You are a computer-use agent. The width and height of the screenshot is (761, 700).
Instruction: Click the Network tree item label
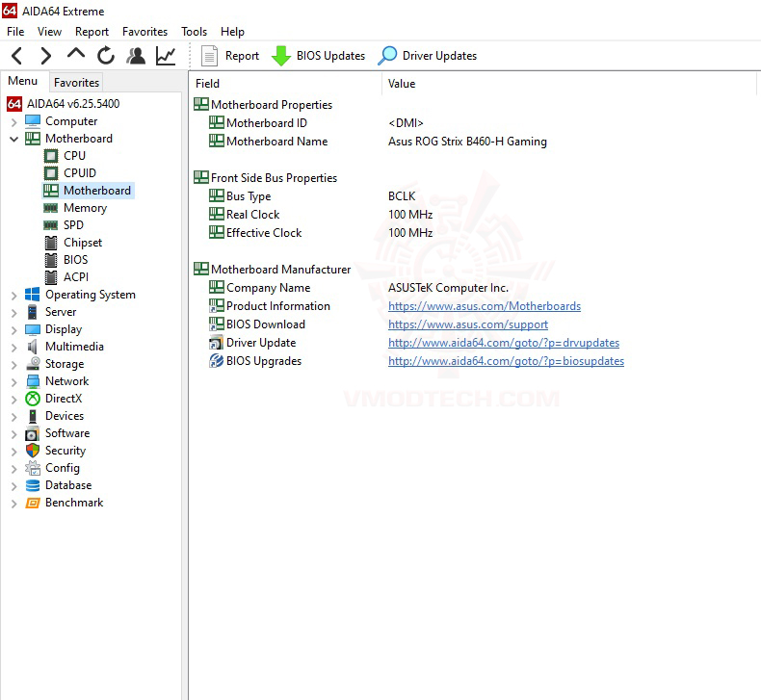[x=67, y=381]
